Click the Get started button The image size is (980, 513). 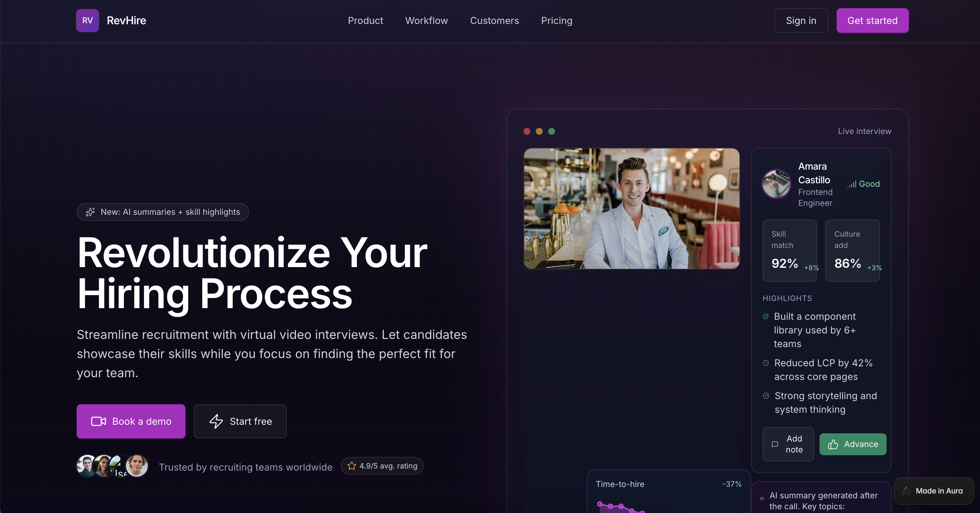point(872,20)
